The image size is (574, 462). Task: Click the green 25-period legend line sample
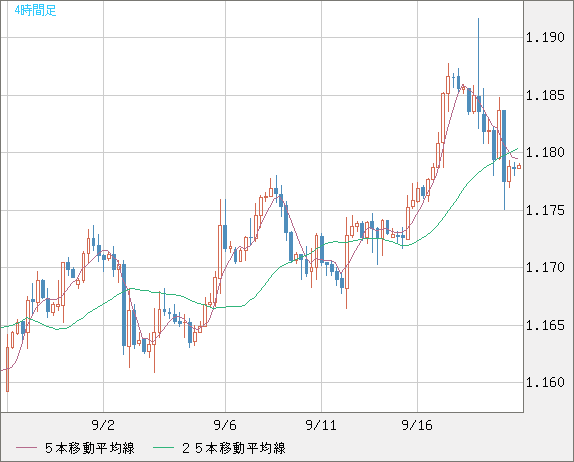(x=163, y=448)
